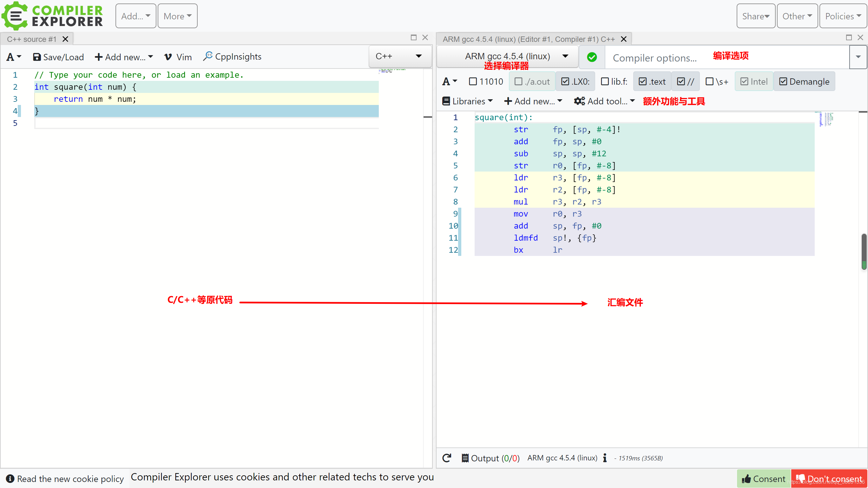Screen dimensions: 868x488
Task: Click the green compile status checkmark
Action: [x=592, y=57]
